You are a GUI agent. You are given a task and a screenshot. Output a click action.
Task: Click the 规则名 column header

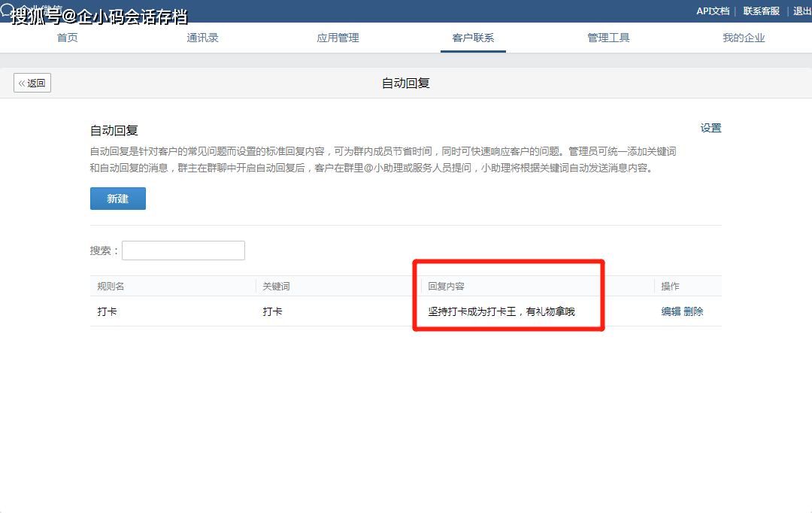(111, 286)
